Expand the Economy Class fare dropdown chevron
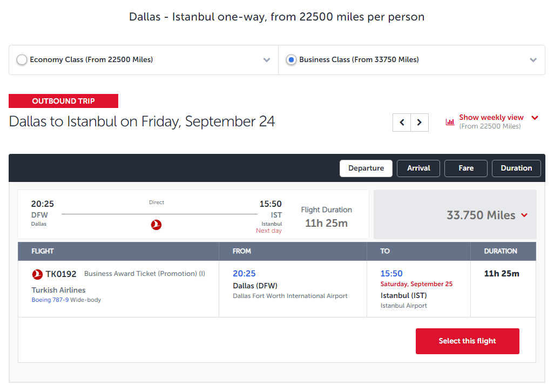Image resolution: width=554 pixels, height=392 pixels. point(267,60)
